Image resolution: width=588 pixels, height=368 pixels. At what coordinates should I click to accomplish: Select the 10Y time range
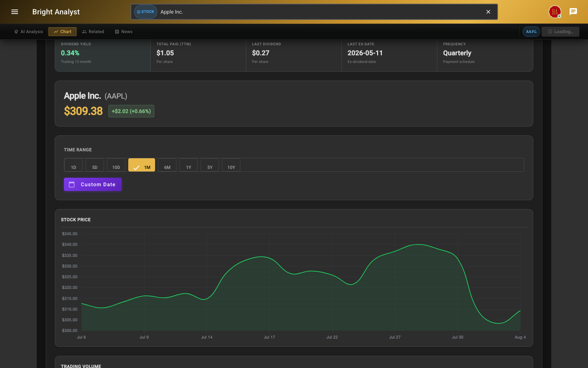(x=231, y=165)
